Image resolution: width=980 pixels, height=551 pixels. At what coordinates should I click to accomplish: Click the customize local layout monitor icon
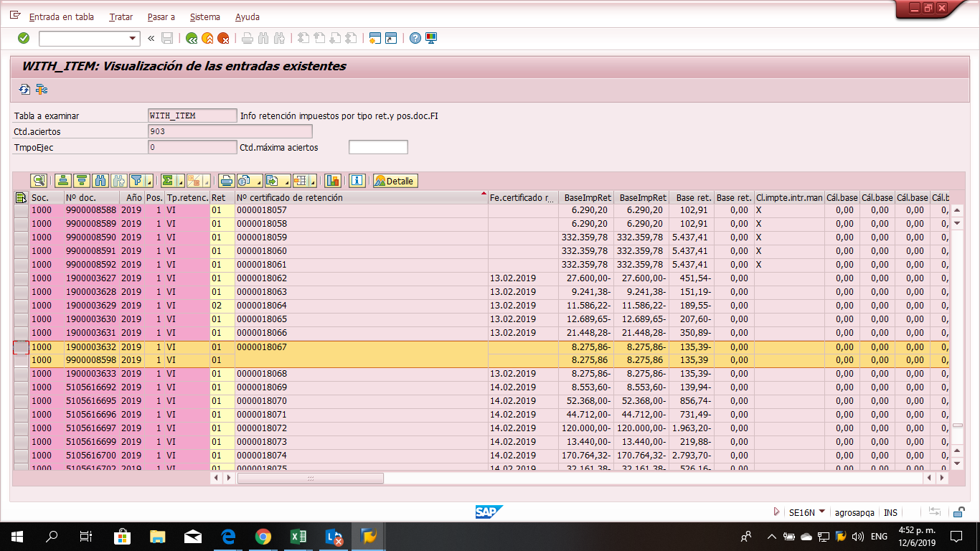pos(431,38)
